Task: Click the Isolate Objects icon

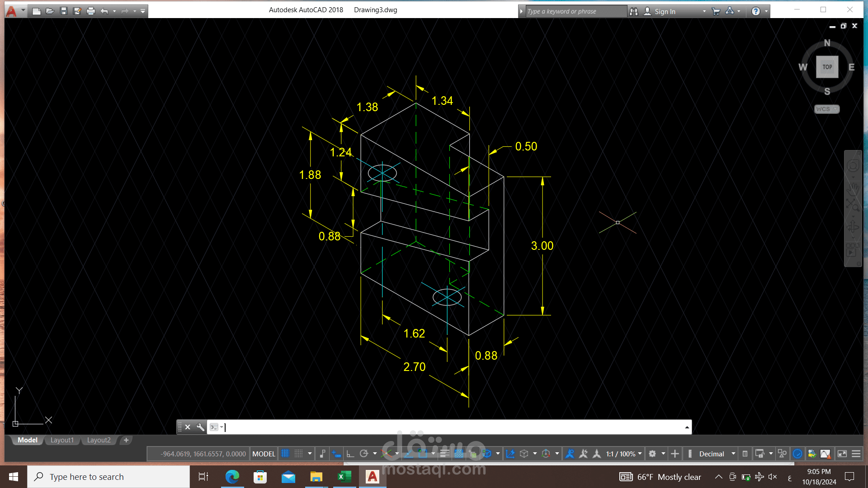Action: pyautogui.click(x=783, y=454)
